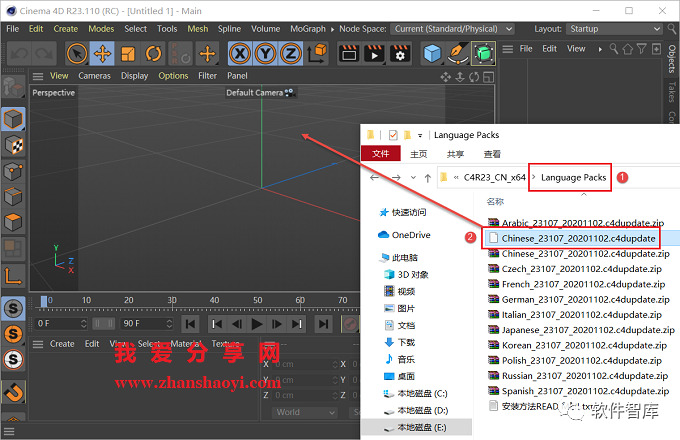Render the current view
Viewport: 680px width, 440px height.
click(x=349, y=54)
